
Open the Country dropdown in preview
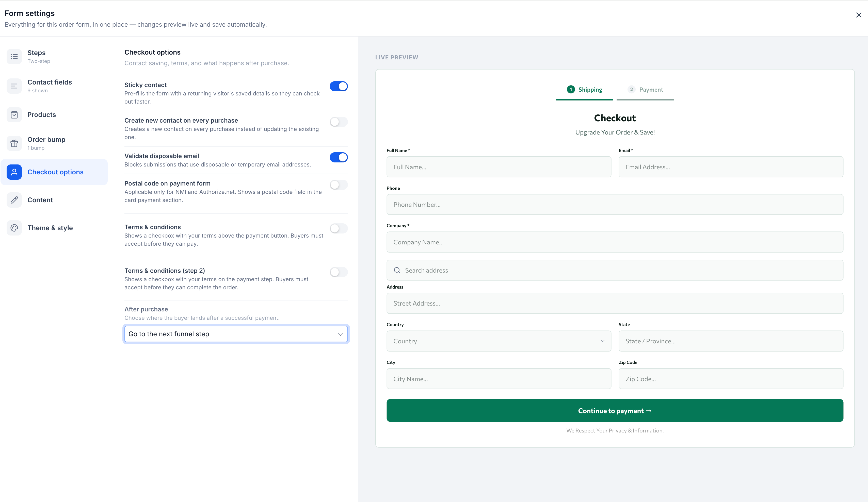coord(499,341)
